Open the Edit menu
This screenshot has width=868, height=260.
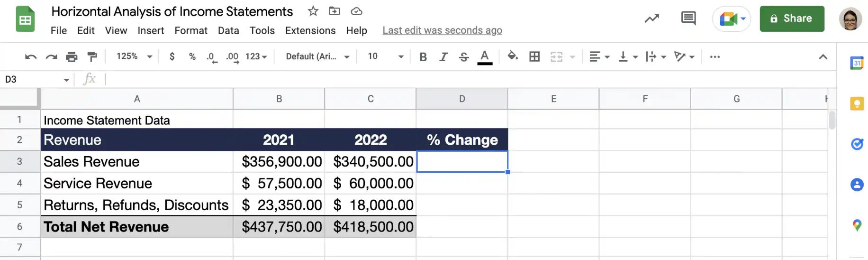[x=86, y=31]
